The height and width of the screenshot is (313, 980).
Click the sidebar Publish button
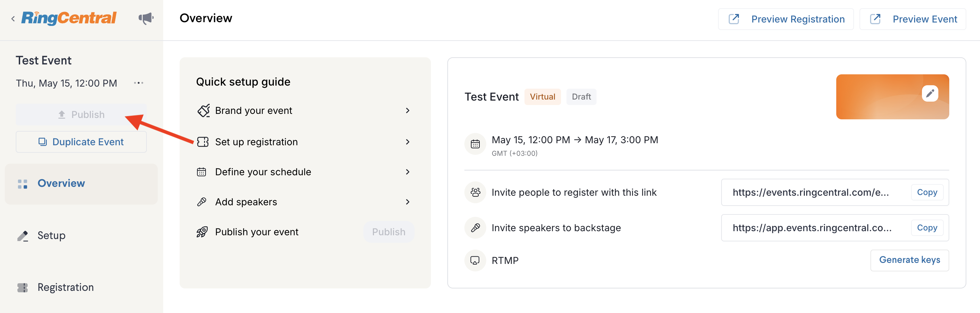coord(81,114)
